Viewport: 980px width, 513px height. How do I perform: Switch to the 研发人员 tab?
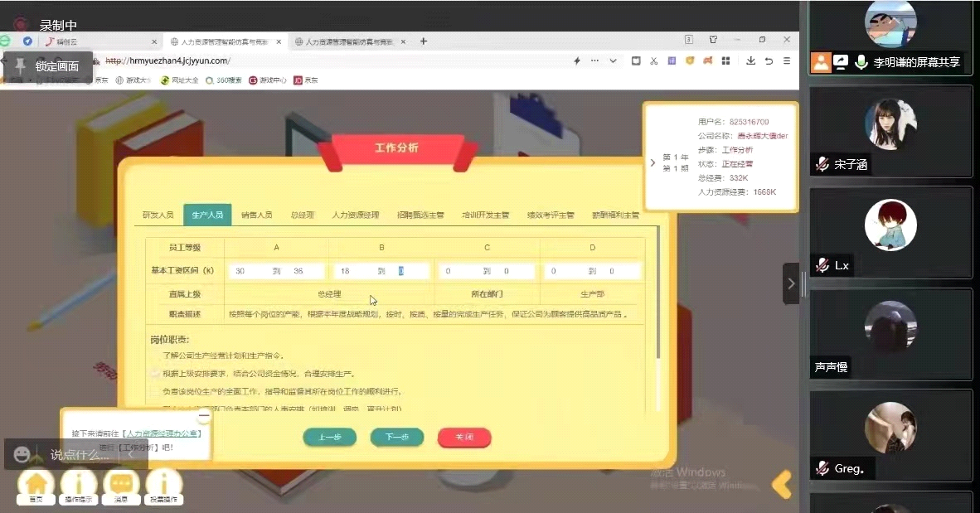pyautogui.click(x=158, y=215)
